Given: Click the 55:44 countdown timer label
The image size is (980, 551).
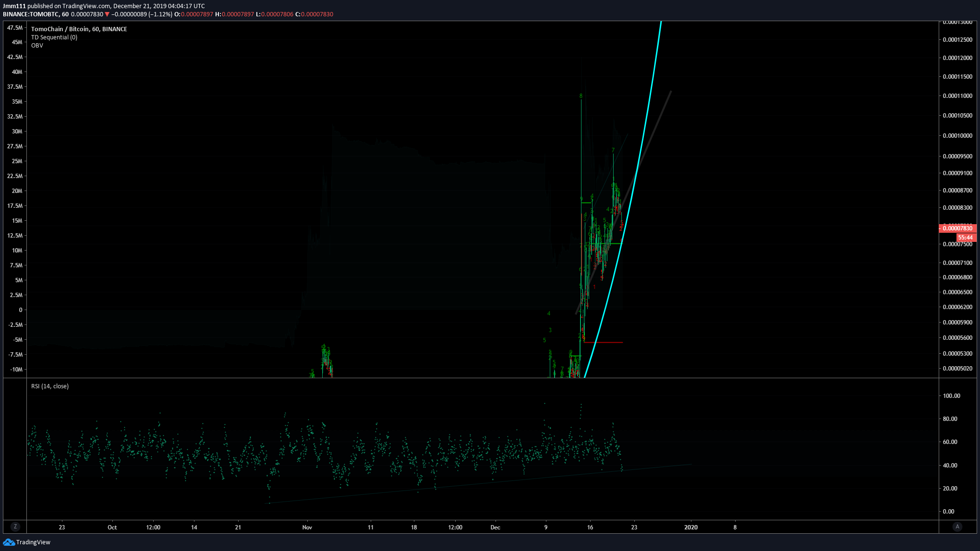Looking at the screenshot, I should click(x=965, y=238).
